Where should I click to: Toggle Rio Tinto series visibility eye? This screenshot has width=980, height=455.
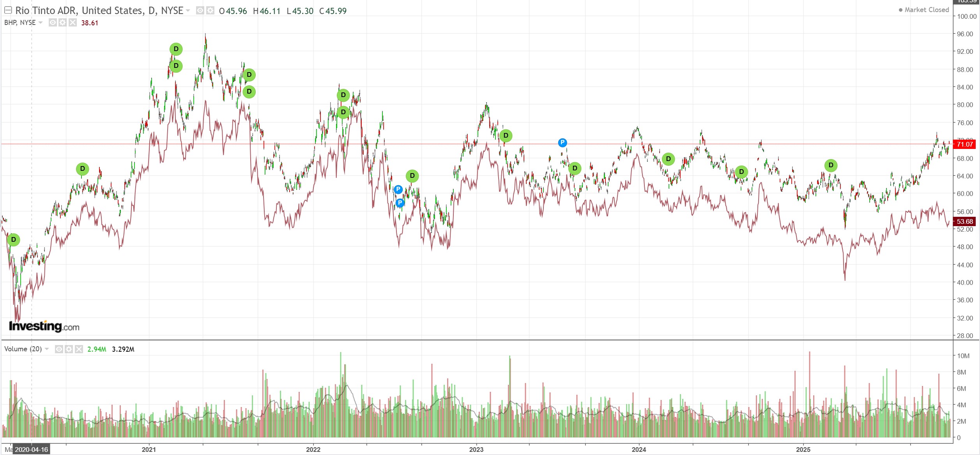(x=200, y=11)
